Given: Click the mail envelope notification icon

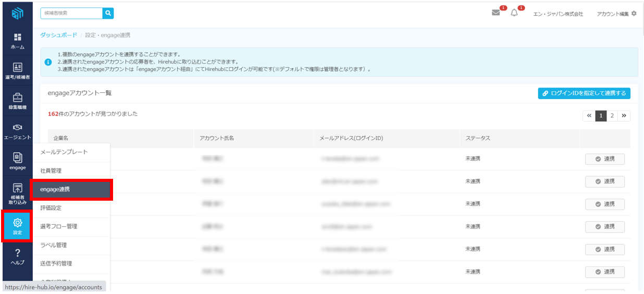Looking at the screenshot, I should [496, 13].
